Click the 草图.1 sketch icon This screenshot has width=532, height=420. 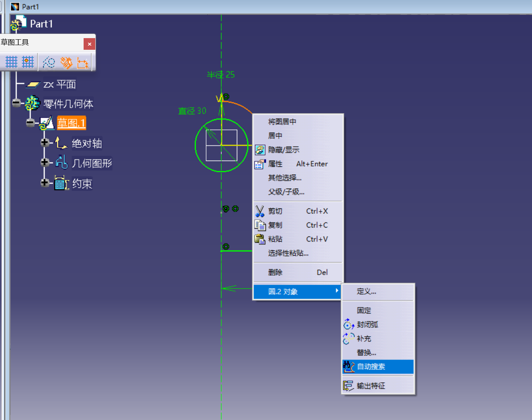pyautogui.click(x=47, y=123)
